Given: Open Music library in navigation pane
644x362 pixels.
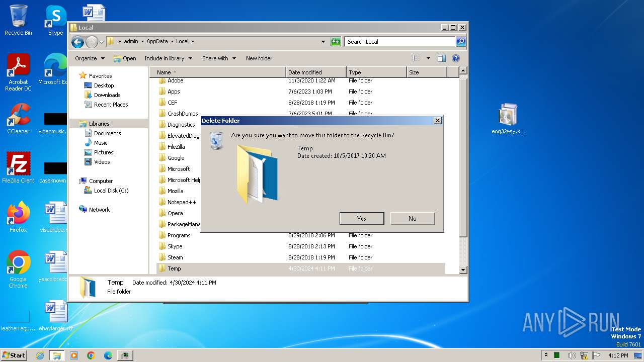Looking at the screenshot, I should (x=101, y=143).
